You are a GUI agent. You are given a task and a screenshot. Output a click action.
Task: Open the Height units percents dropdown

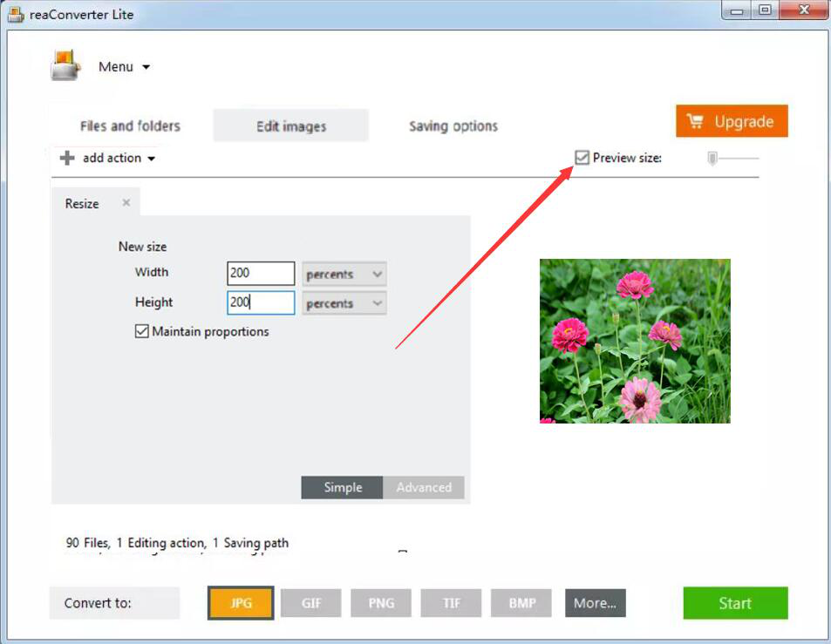(344, 303)
